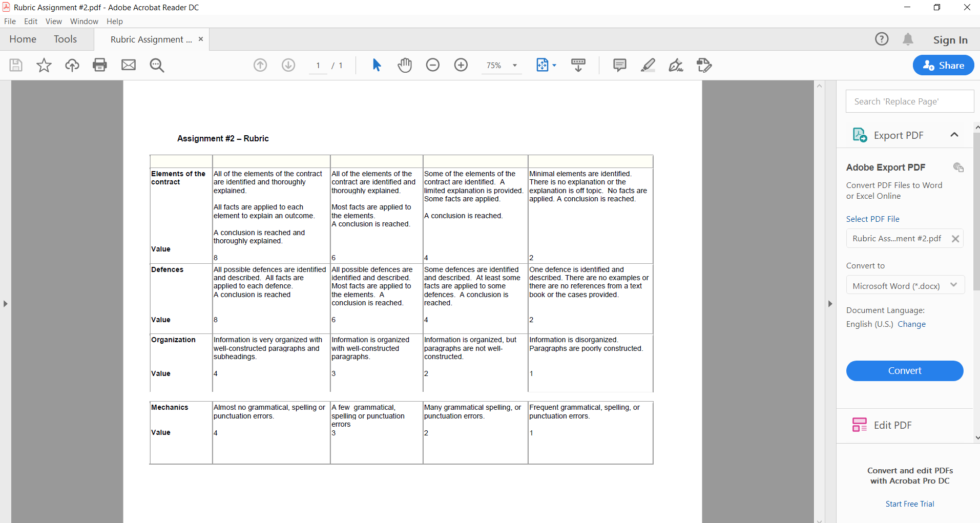
Task: Switch to the Hand tool
Action: pos(404,65)
